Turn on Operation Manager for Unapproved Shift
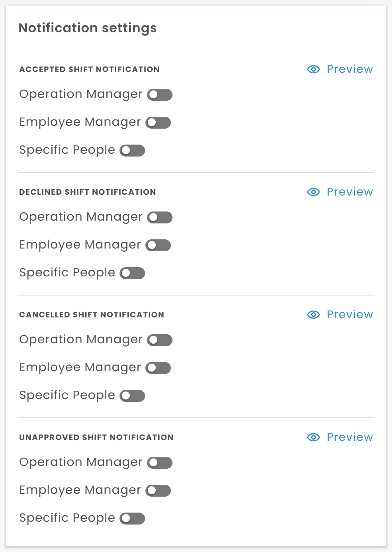This screenshot has height=552, width=392. pyautogui.click(x=160, y=463)
